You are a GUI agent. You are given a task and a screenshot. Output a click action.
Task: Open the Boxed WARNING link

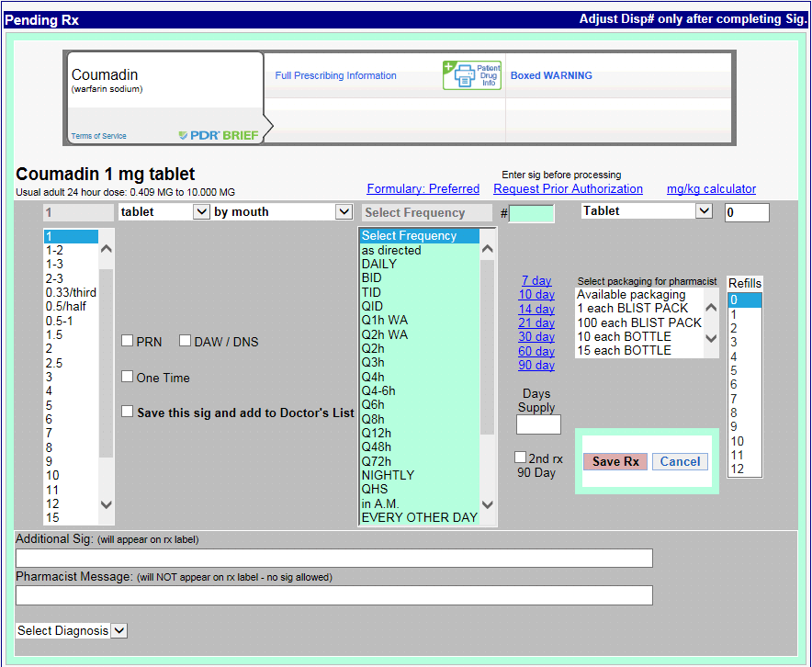(551, 75)
